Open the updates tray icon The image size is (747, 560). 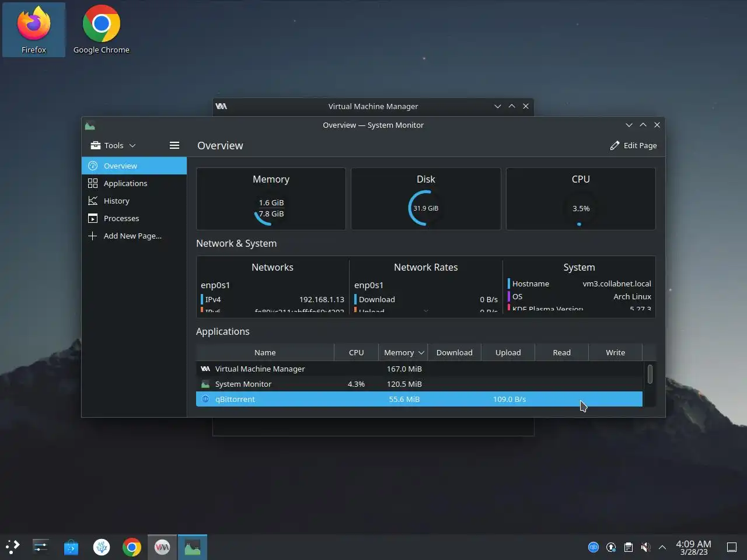coord(611,547)
